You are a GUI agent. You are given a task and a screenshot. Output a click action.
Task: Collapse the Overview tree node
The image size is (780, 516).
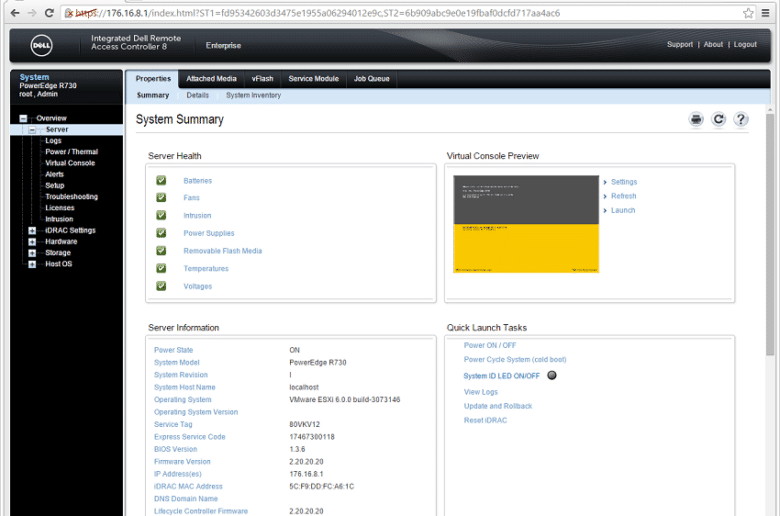coord(23,118)
